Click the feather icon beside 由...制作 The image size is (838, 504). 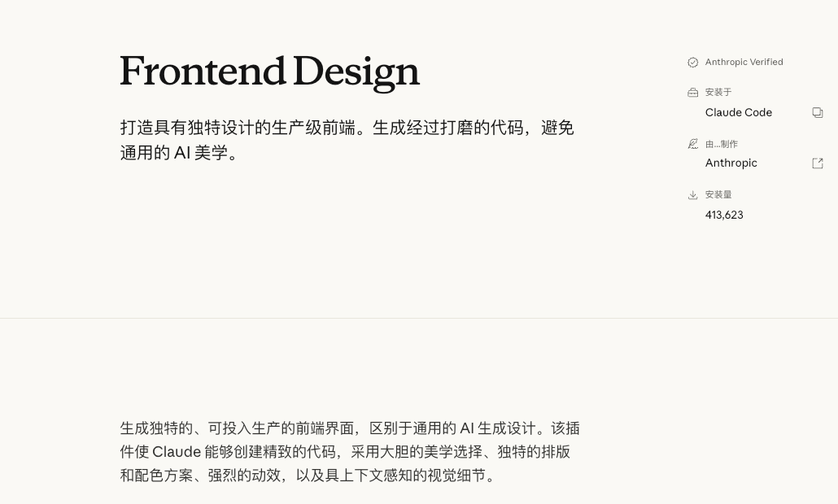tap(693, 144)
